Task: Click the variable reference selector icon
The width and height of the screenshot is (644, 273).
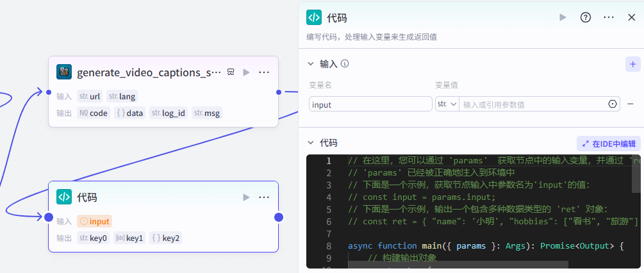Action: tap(612, 104)
